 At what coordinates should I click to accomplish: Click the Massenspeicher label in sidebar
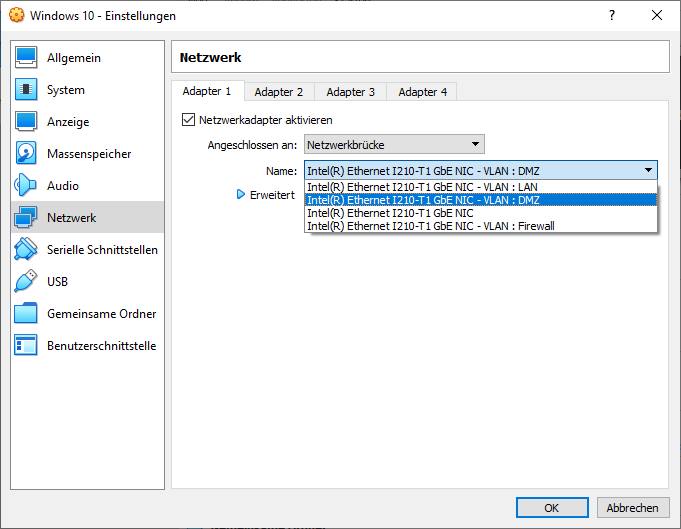point(89,154)
